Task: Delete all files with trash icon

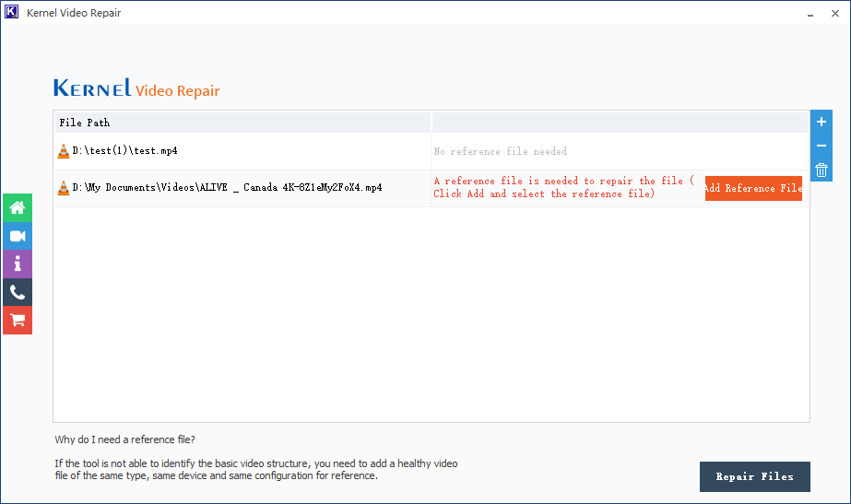Action: pos(821,170)
